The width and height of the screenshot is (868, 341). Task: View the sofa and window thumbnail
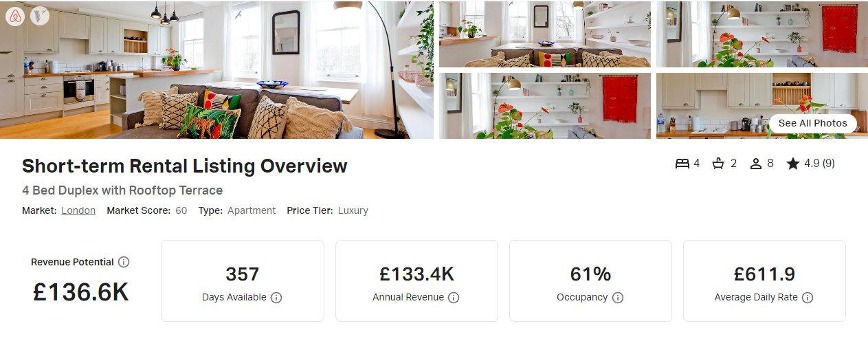[x=545, y=34]
